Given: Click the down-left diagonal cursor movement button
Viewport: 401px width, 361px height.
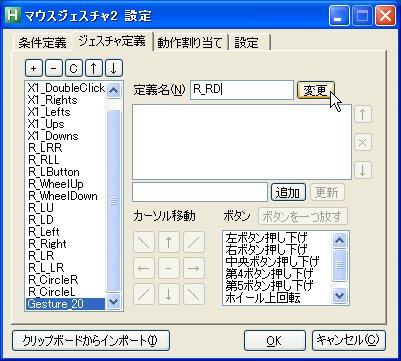Looking at the screenshot, I should 144,294.
